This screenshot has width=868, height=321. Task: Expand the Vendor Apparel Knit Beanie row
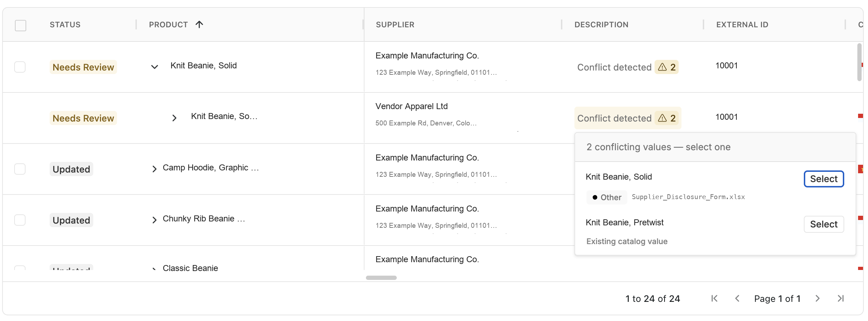point(174,118)
